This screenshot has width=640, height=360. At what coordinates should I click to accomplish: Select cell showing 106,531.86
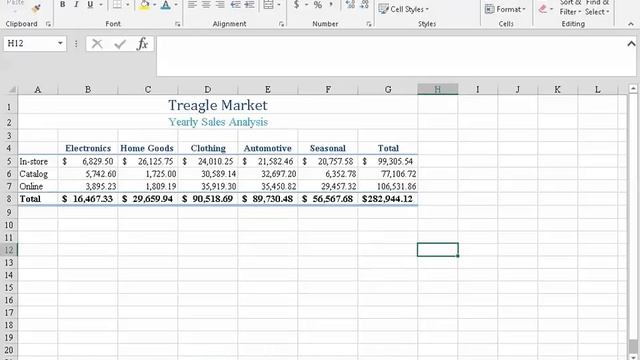tap(388, 187)
